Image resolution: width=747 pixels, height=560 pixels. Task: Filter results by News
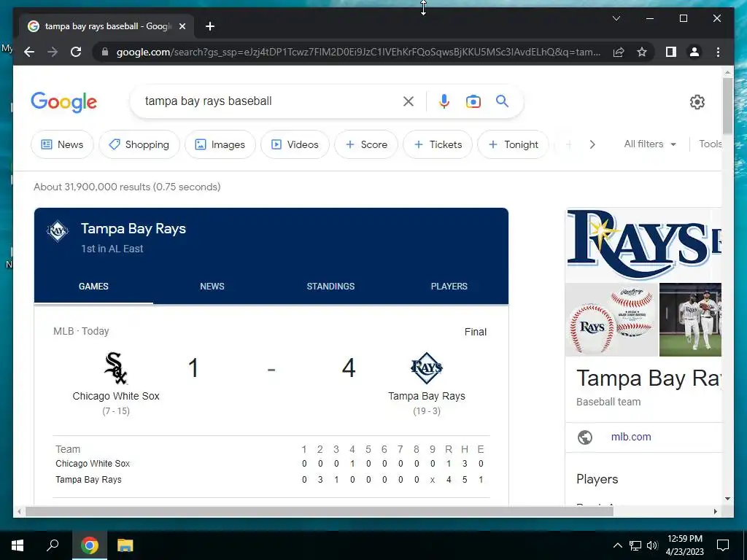pos(62,144)
